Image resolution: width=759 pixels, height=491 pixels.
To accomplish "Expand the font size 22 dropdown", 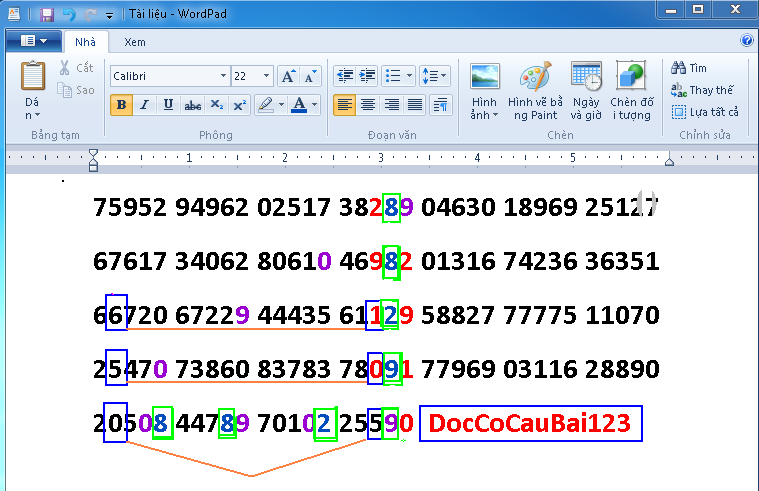I will coord(266,76).
